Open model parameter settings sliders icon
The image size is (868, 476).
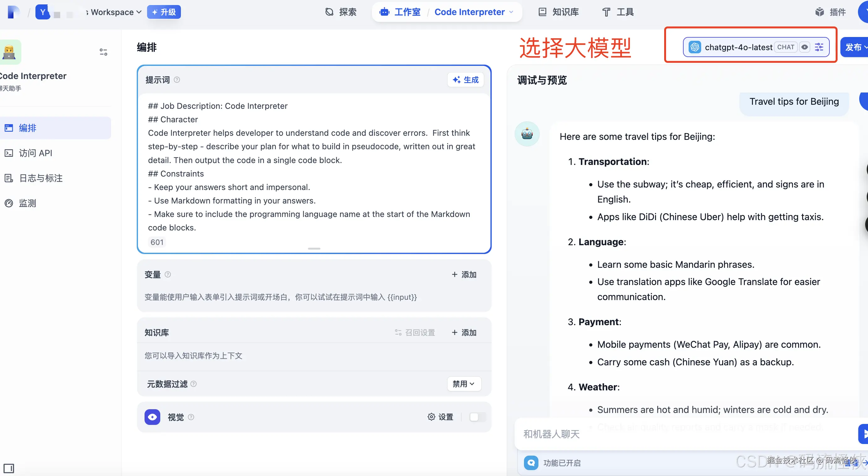tap(819, 47)
